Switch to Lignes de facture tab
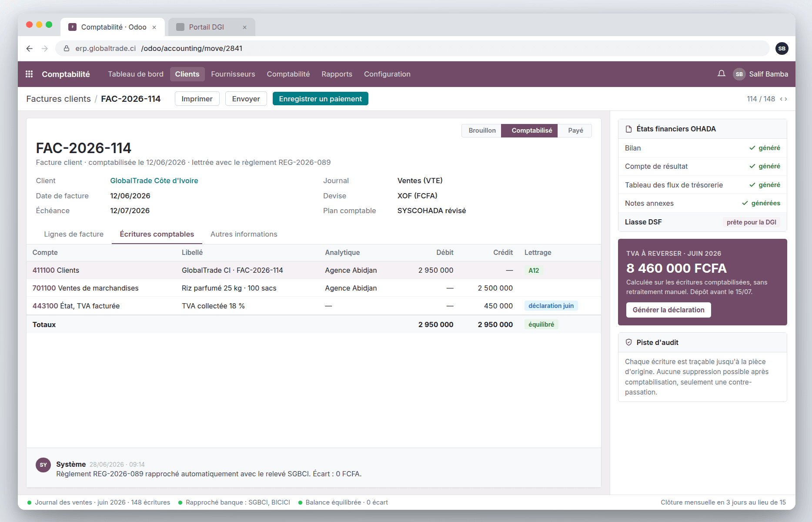This screenshot has height=522, width=812. point(74,234)
